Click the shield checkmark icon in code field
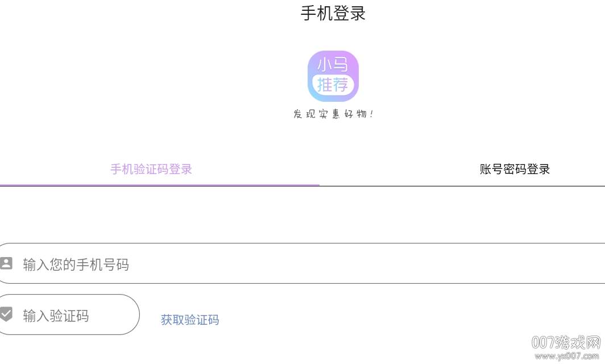 point(6,314)
